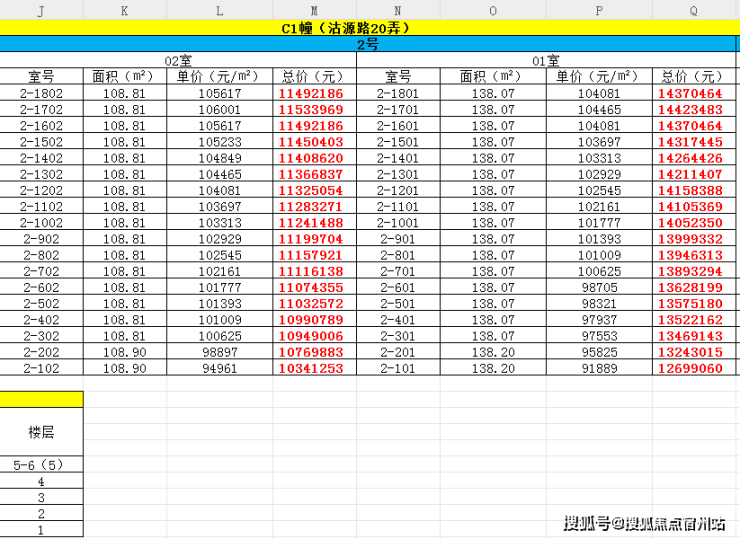This screenshot has height=539, width=740.
Task: Click the 楼层 header cell
Action: click(42, 431)
